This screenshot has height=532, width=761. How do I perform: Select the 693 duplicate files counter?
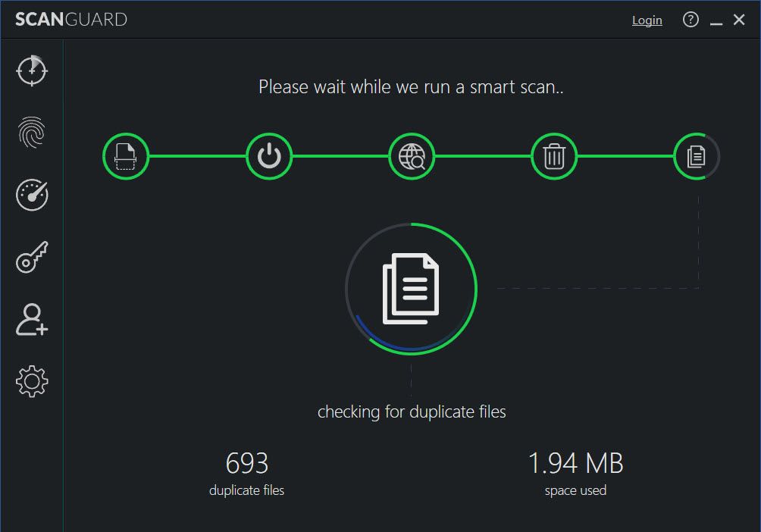[246, 462]
